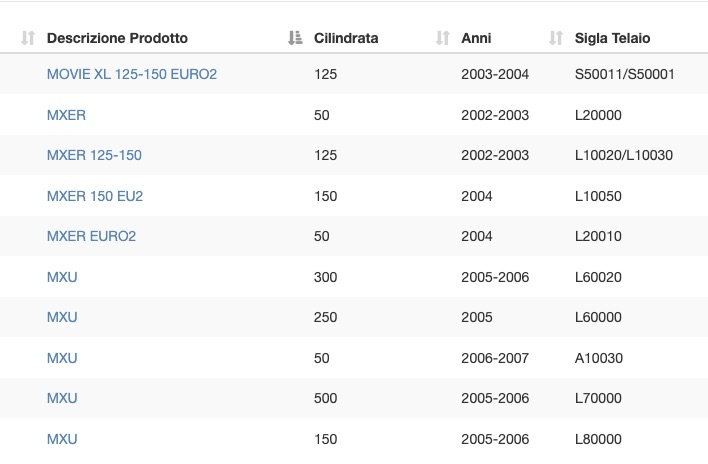This screenshot has width=708, height=464.
Task: Sort by Sigla Telaio column header
Action: 613,38
